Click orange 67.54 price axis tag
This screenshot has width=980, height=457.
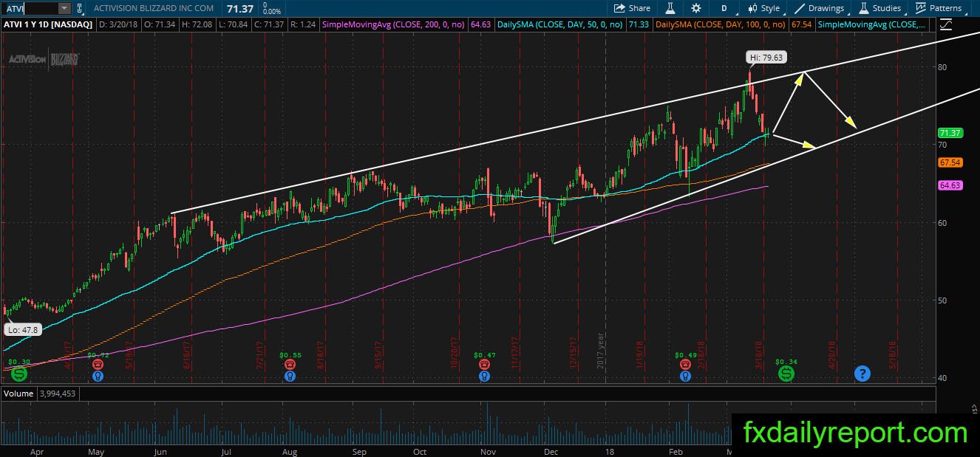point(949,162)
